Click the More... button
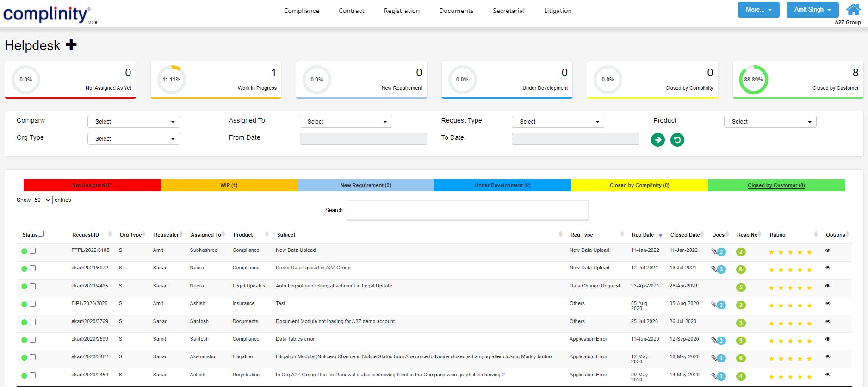 point(758,10)
